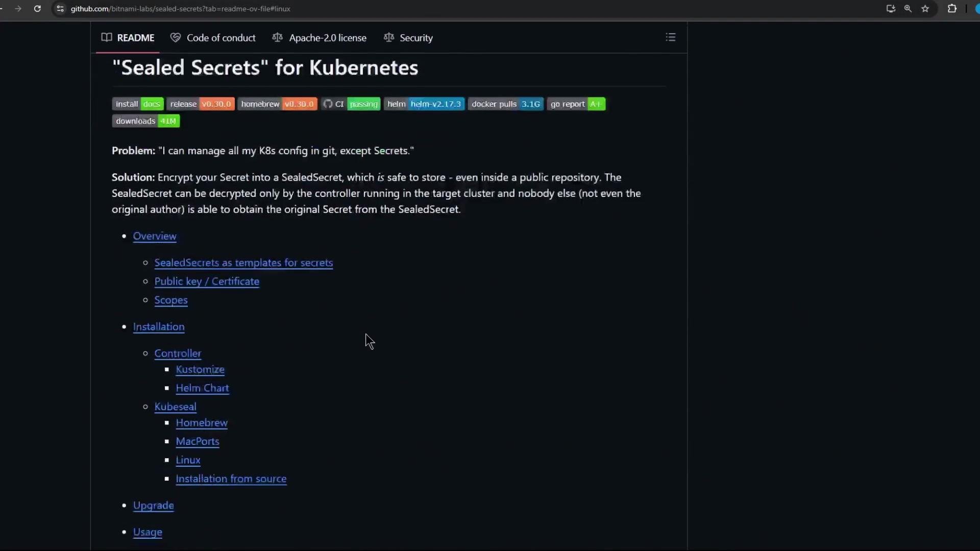Open SealedSecrets as templates for secrets link
The width and height of the screenshot is (980, 551).
pyautogui.click(x=243, y=263)
